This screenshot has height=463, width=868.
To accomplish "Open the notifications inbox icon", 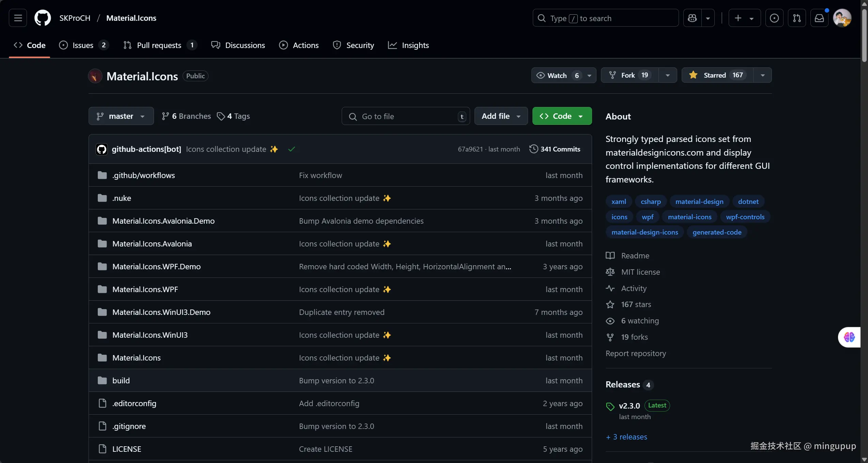I will click(819, 18).
